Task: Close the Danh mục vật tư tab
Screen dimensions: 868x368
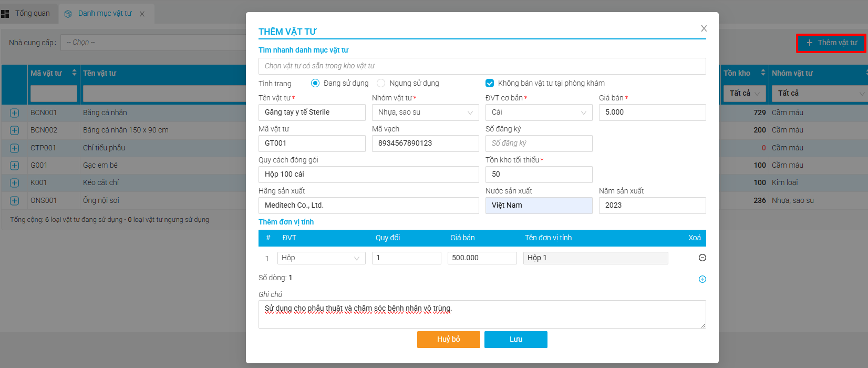Action: click(142, 14)
